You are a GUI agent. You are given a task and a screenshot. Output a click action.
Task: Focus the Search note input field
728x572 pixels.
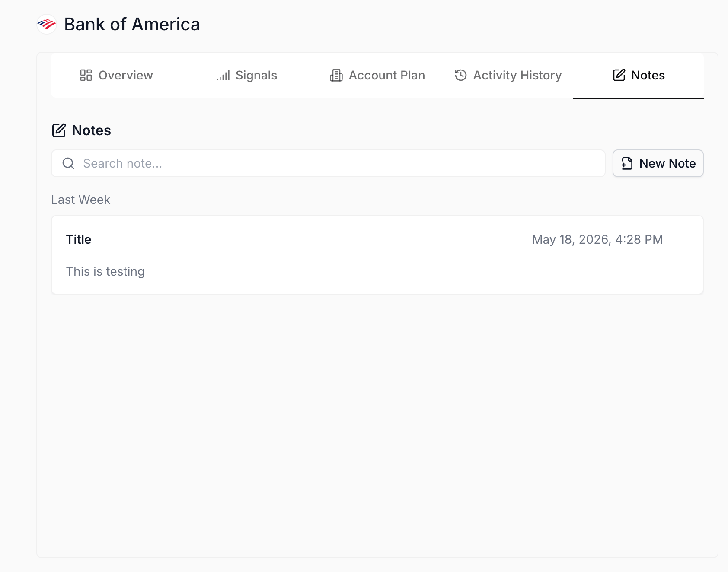[x=328, y=163]
